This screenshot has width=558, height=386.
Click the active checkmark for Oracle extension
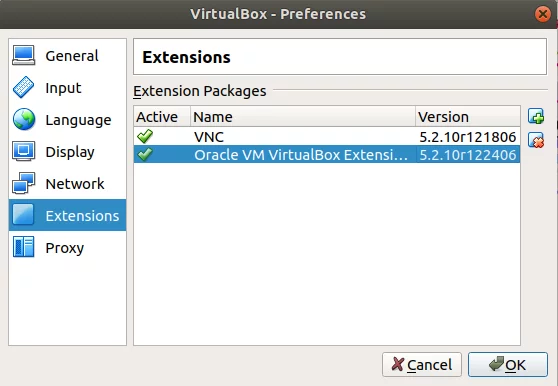point(145,154)
